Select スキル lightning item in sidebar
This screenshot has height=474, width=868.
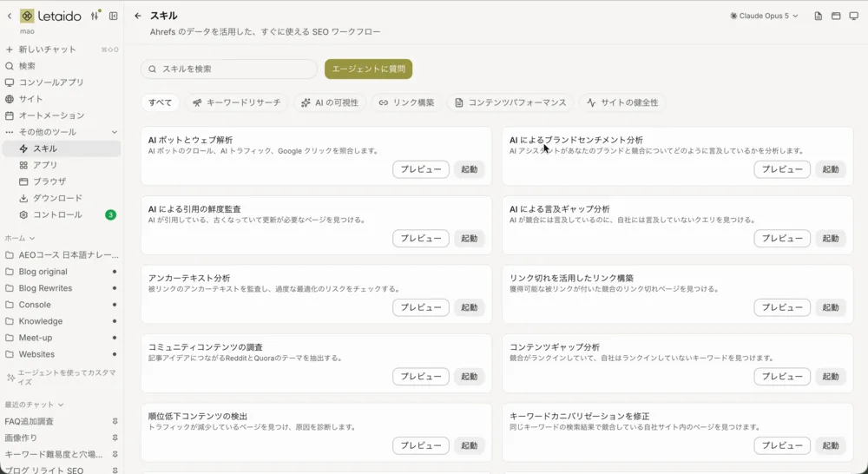[62, 148]
